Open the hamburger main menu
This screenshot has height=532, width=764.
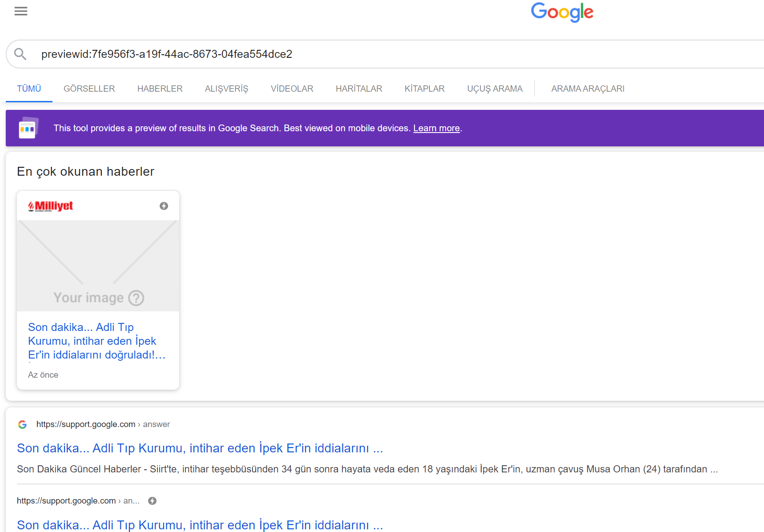click(x=21, y=11)
